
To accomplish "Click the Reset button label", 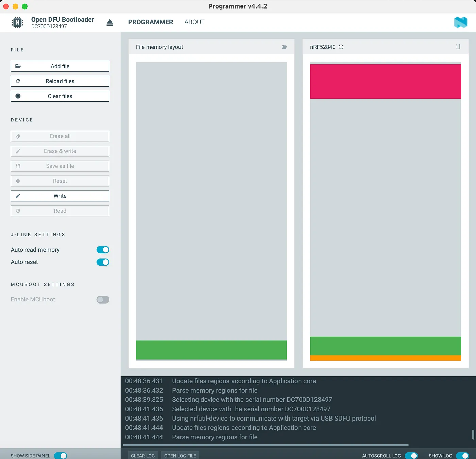I will 60,181.
